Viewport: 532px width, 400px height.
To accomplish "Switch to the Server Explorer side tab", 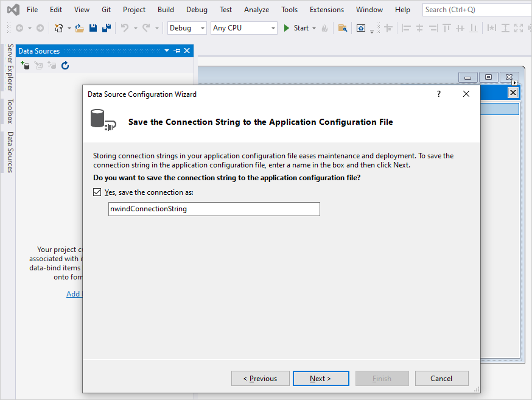I will point(10,68).
